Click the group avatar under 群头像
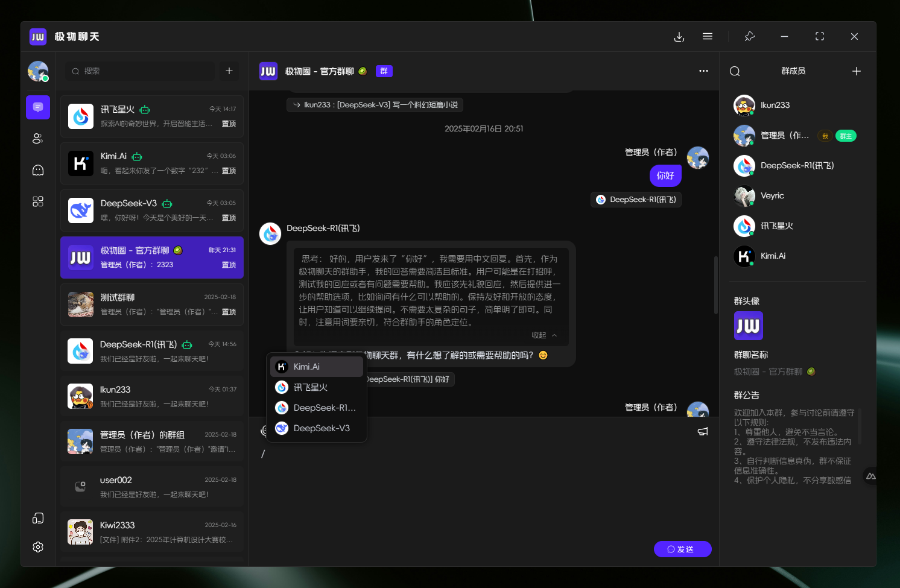Image resolution: width=900 pixels, height=588 pixels. click(x=749, y=326)
